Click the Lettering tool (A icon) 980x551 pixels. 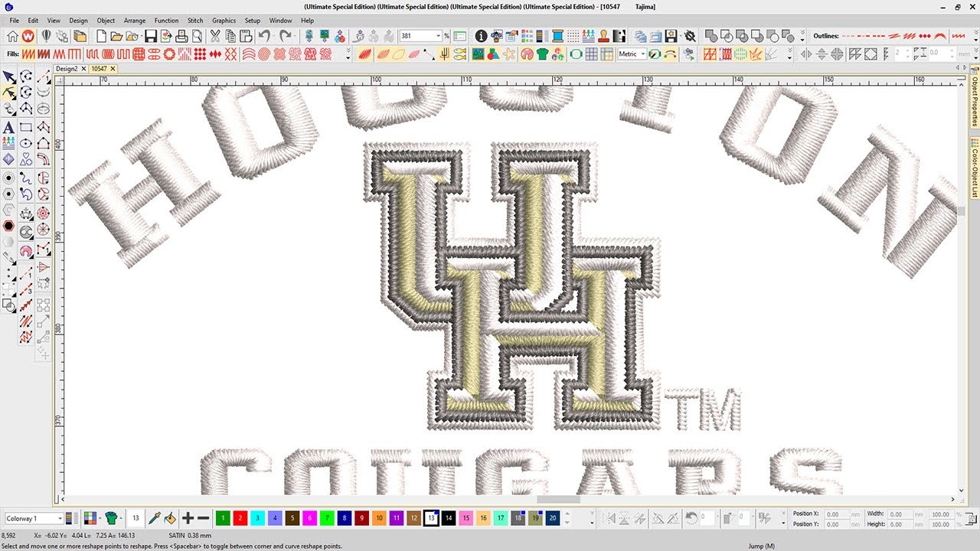click(8, 127)
